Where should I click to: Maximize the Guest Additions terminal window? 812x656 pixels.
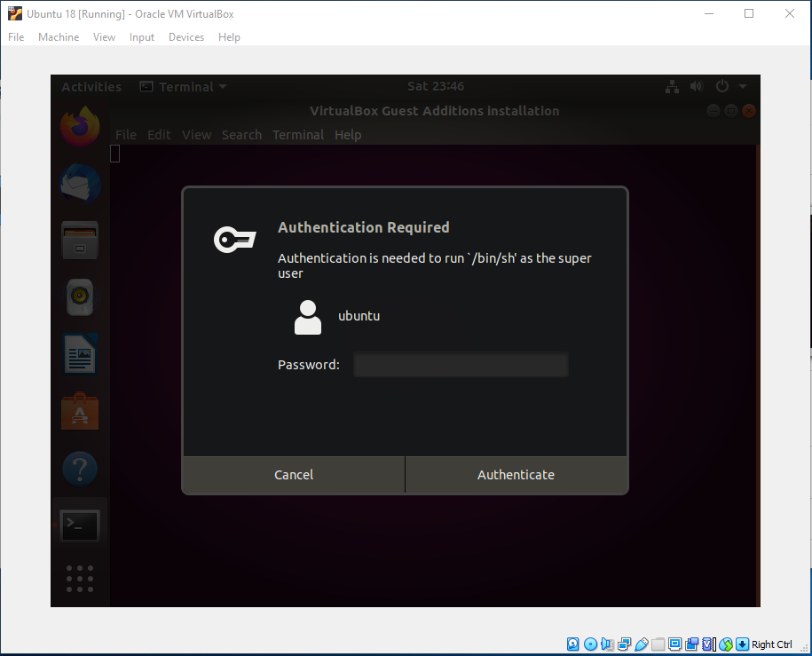(730, 111)
